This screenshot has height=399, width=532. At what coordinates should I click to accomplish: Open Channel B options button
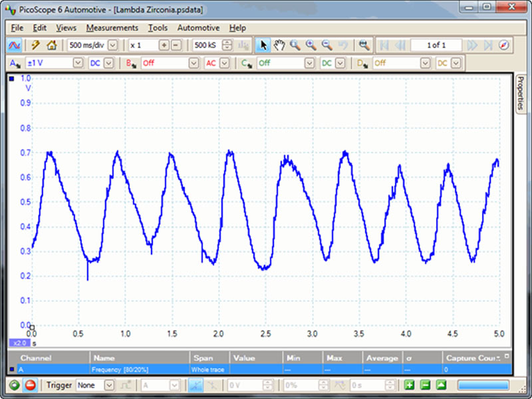(x=131, y=63)
